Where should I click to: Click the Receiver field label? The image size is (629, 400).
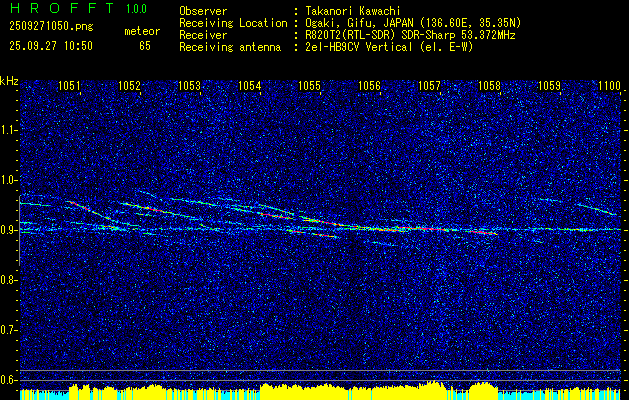tap(203, 35)
